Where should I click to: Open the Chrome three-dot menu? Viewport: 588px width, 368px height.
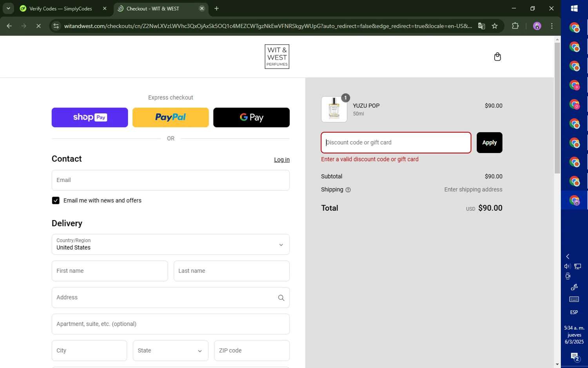(552, 26)
